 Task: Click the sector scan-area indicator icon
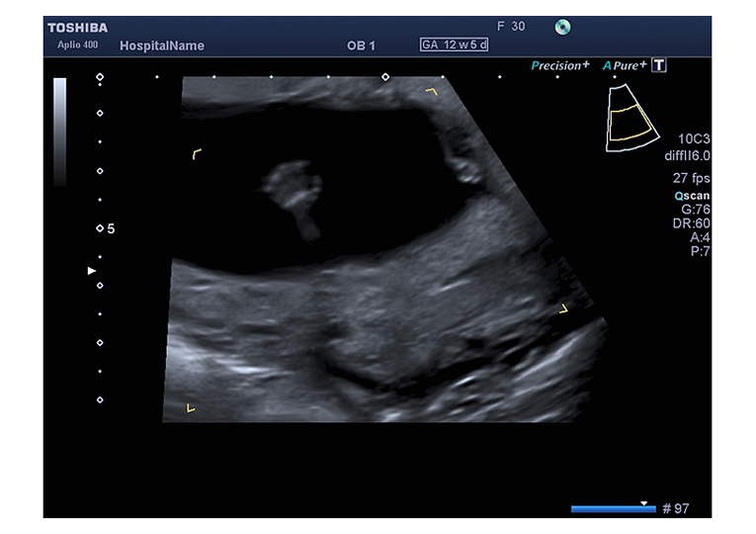(x=630, y=119)
